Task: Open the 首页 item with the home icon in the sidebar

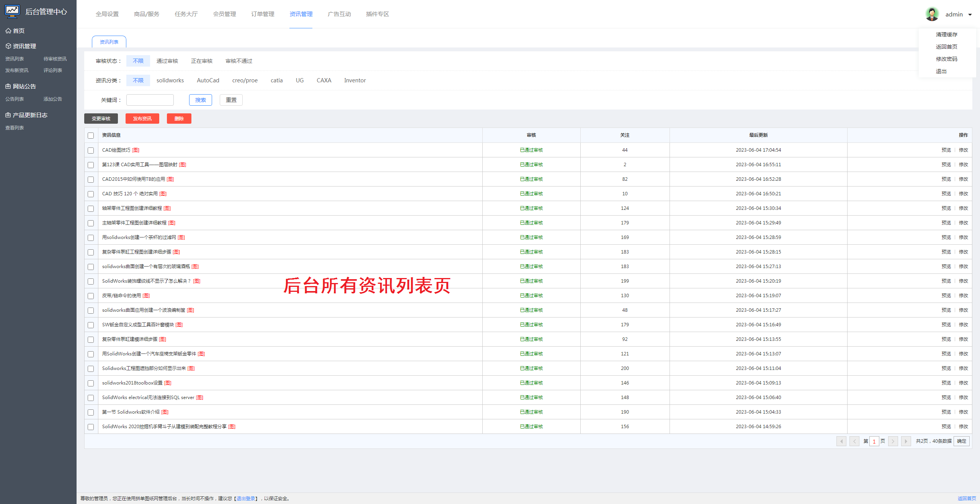Action: pos(15,31)
